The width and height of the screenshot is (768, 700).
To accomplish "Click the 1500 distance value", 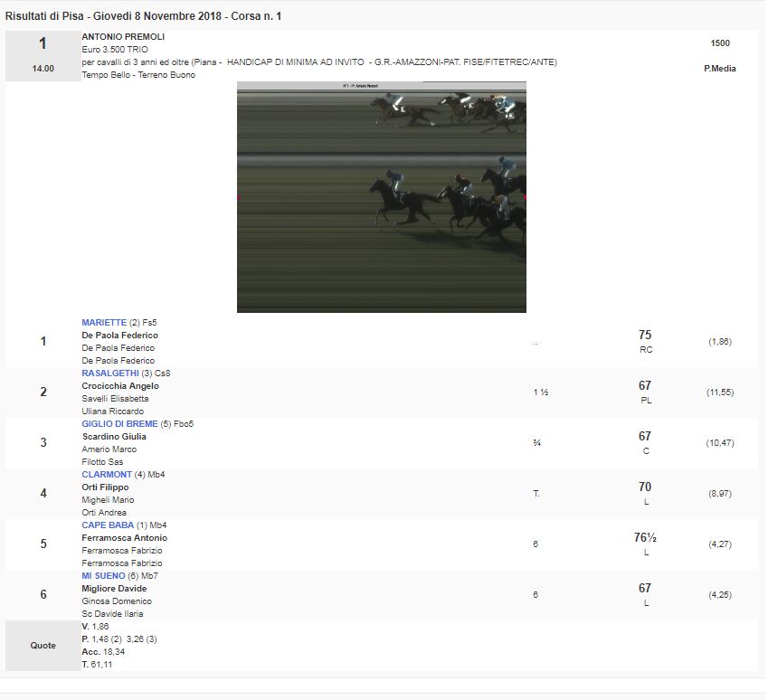I will pyautogui.click(x=720, y=43).
